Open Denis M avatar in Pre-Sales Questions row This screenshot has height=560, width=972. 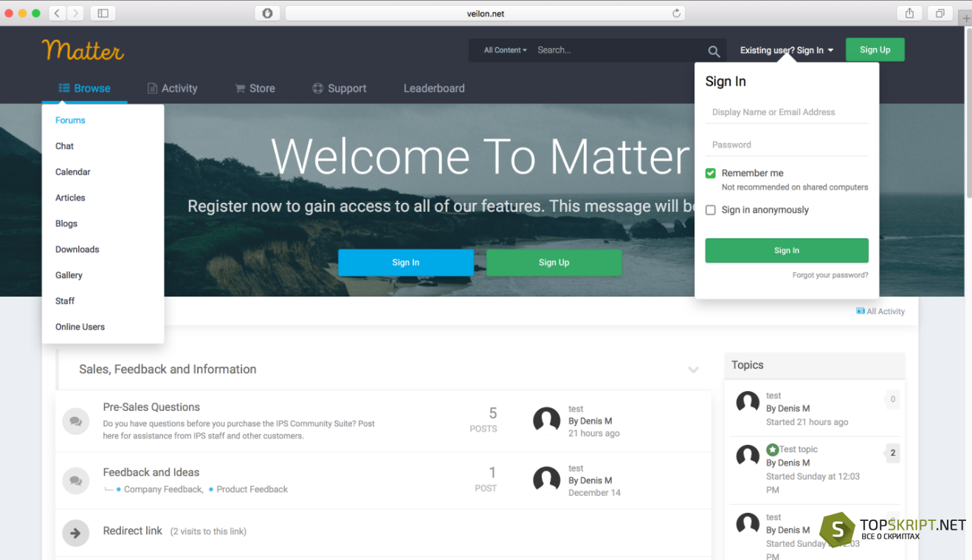click(546, 421)
